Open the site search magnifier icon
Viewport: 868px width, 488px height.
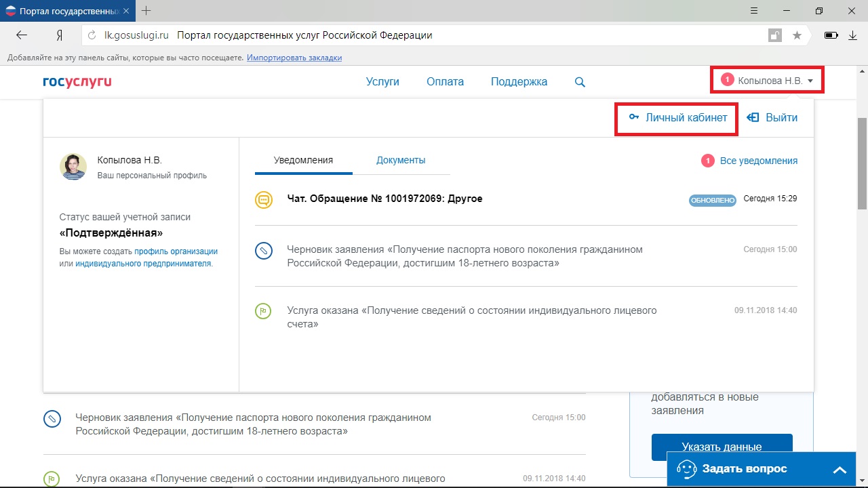[580, 82]
